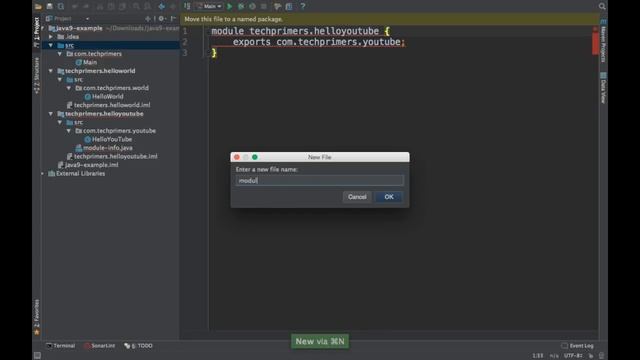Close the New File dialog with red button
This screenshot has height=360, width=640.
tap(237, 157)
